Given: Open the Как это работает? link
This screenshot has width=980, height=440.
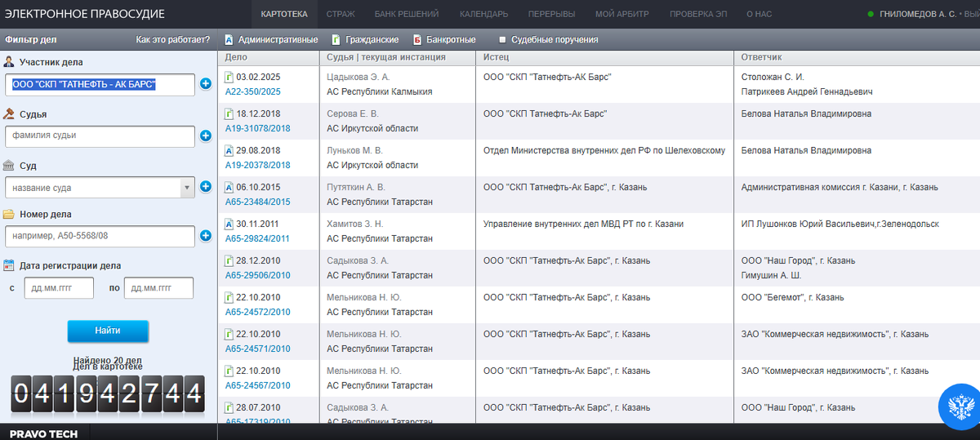Looking at the screenshot, I should 173,39.
